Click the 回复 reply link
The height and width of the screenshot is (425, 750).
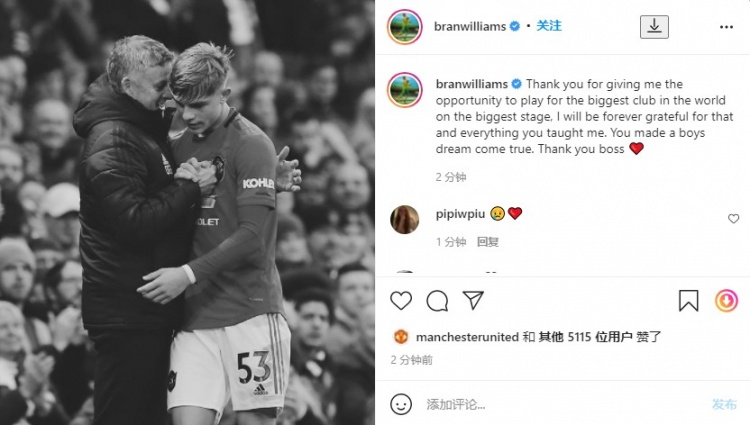point(487,242)
